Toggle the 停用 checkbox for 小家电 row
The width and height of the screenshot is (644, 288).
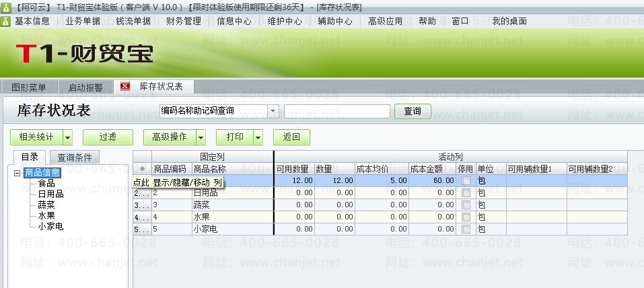466,229
